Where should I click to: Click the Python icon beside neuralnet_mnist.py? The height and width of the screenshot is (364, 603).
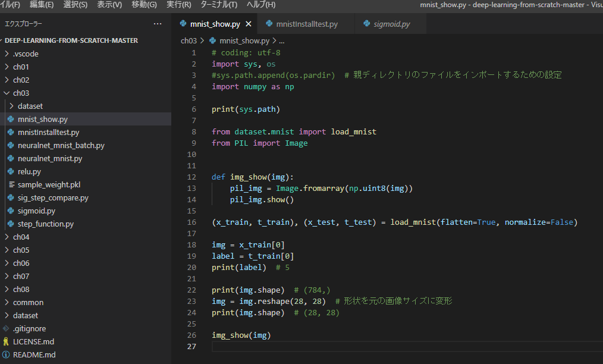point(11,158)
